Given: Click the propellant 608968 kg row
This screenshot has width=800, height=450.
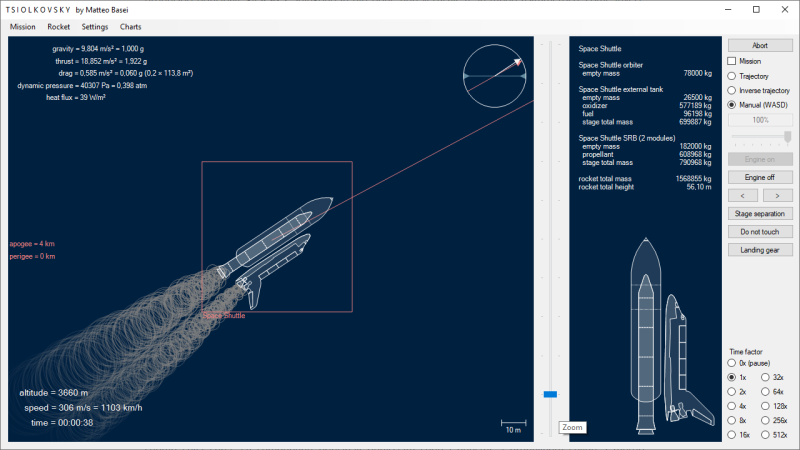Looking at the screenshot, I should click(647, 155).
